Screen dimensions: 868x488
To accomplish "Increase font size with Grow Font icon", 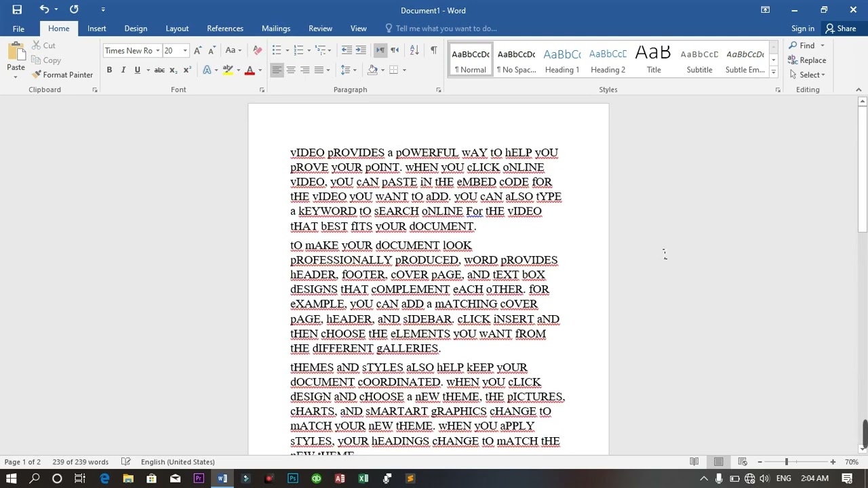I will point(197,50).
